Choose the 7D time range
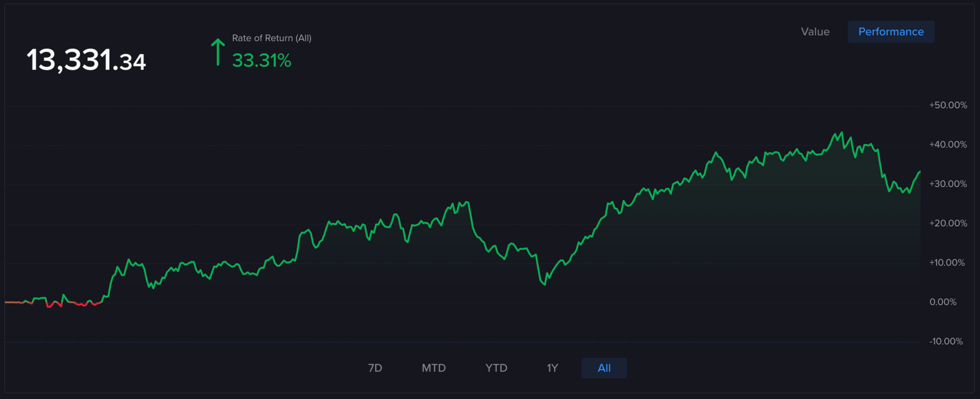This screenshot has height=399, width=980. coord(375,368)
